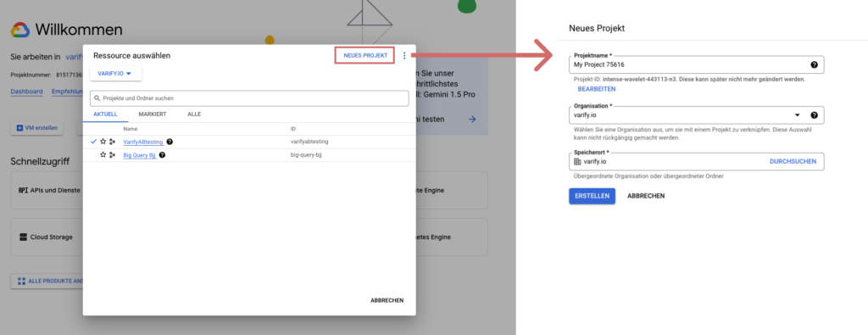Click the Projekte und Ordner search field
This screenshot has height=335, width=868.
pyautogui.click(x=249, y=98)
